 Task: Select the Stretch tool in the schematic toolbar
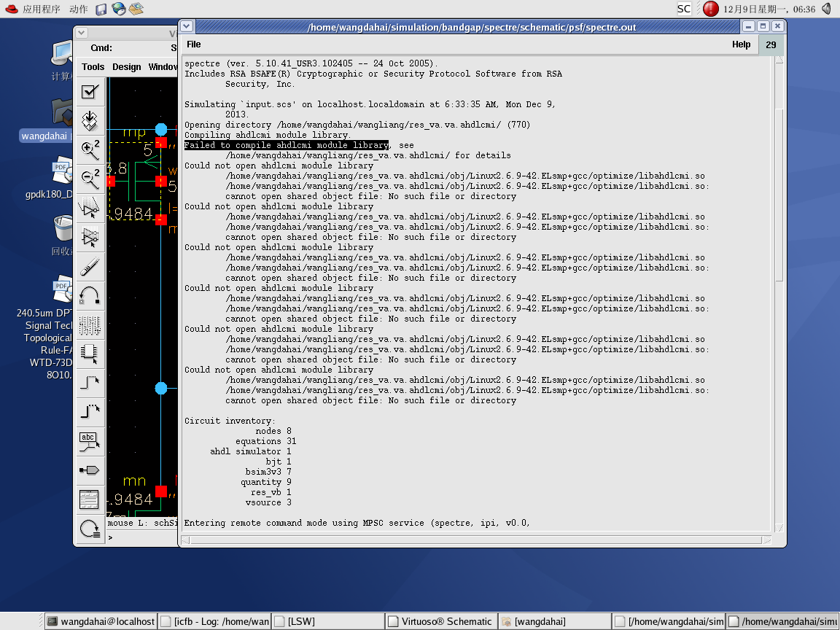[90, 207]
